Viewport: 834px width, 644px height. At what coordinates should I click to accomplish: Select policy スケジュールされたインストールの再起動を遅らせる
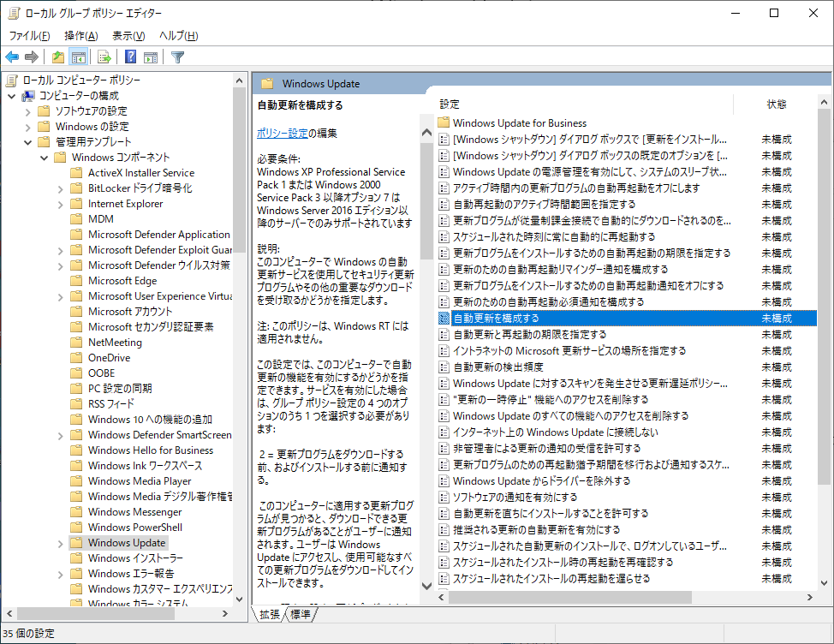coord(551,579)
